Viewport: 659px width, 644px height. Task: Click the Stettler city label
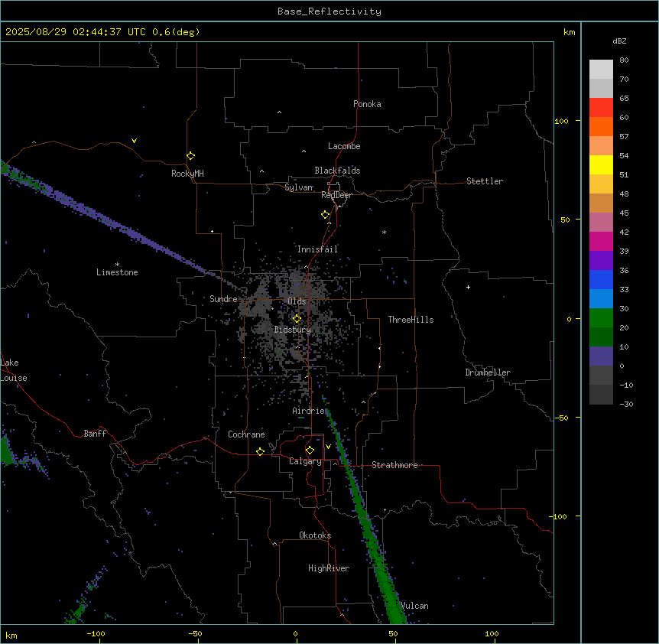coord(485,181)
